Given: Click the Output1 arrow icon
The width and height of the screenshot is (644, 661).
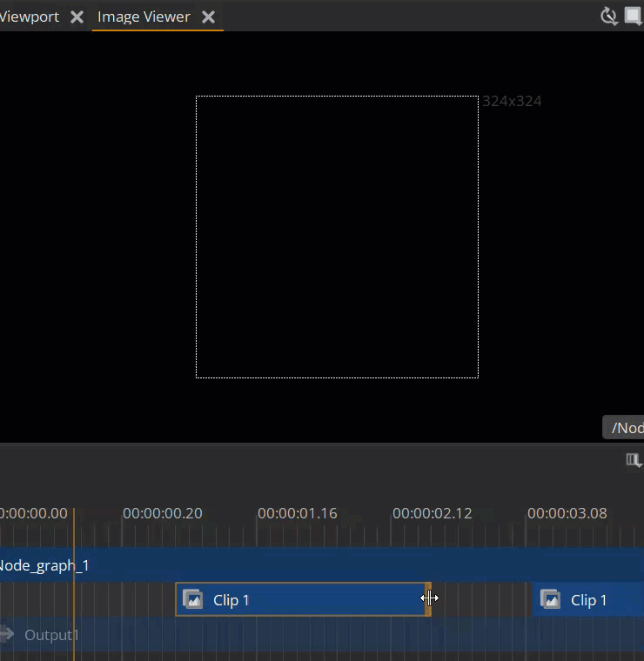Looking at the screenshot, I should tap(8, 634).
